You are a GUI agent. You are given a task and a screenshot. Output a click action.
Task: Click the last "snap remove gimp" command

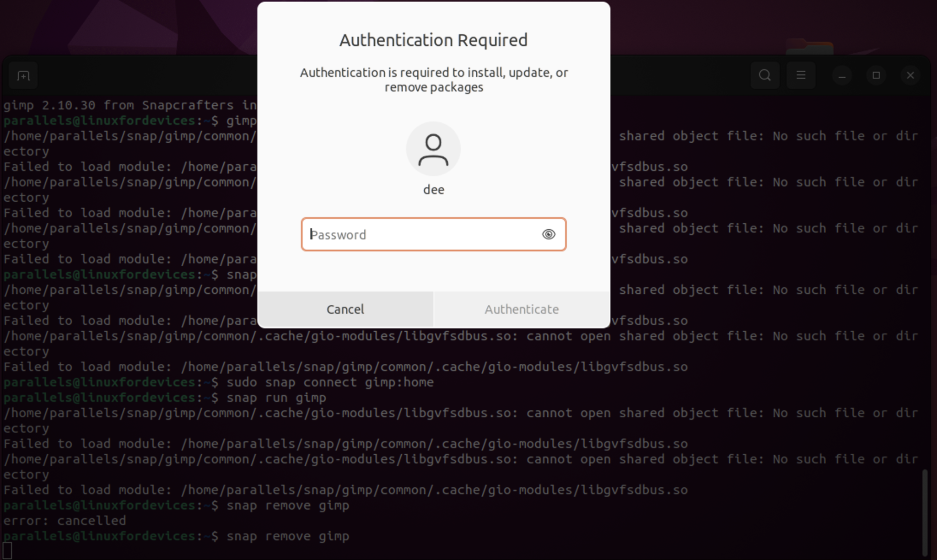pyautogui.click(x=288, y=536)
